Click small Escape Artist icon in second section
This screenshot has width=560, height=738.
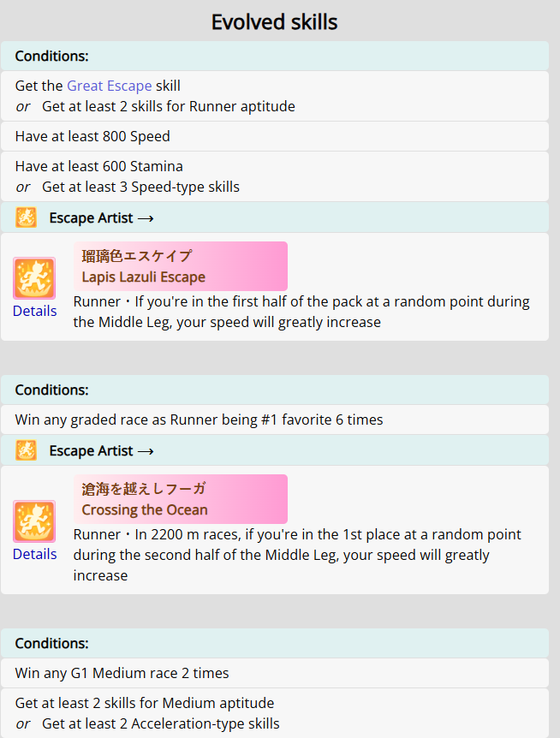[x=26, y=450]
